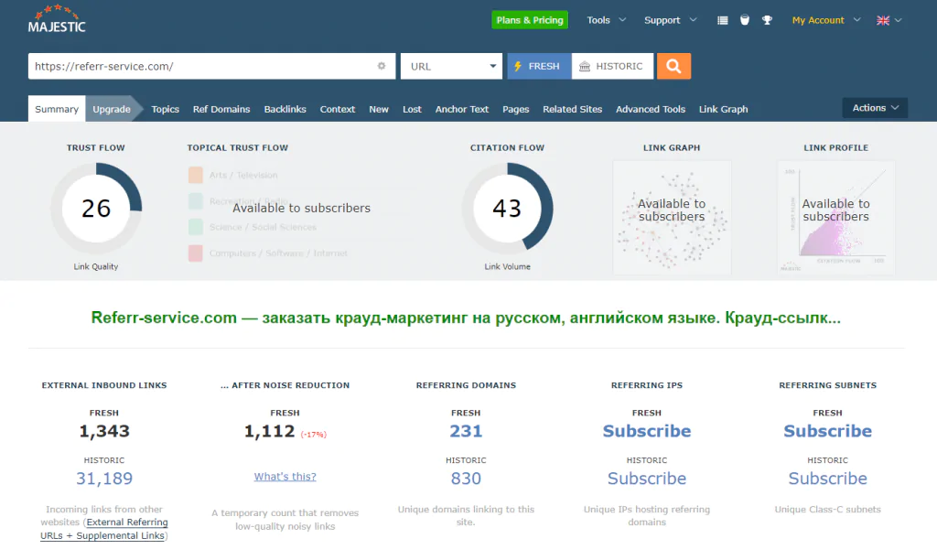The width and height of the screenshot is (937, 560).
Task: Open the list icon in header
Action: [x=723, y=20]
